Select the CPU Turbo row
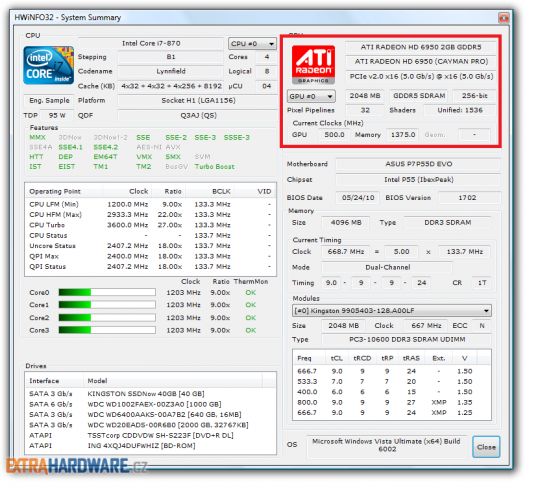The width and height of the screenshot is (551, 500). (150, 225)
